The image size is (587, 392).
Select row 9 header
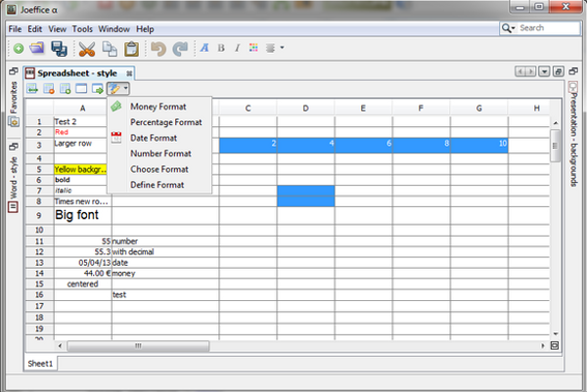(39, 216)
